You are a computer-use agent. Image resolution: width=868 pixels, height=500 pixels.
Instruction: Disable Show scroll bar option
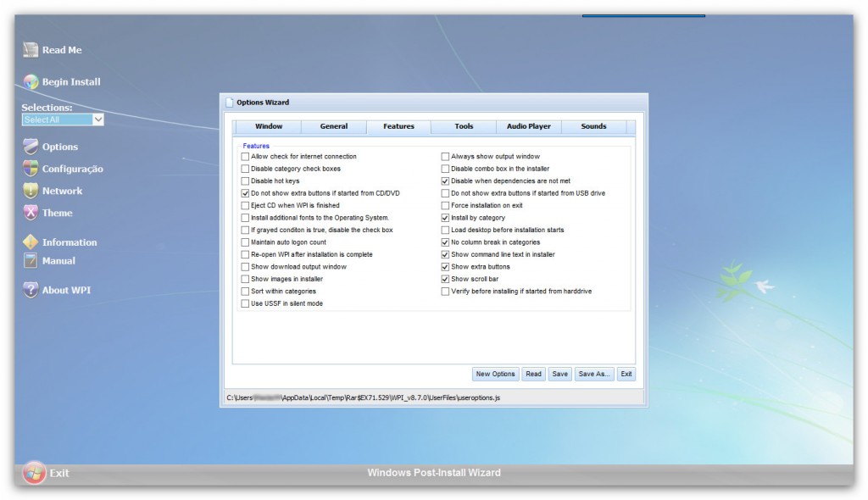[445, 278]
